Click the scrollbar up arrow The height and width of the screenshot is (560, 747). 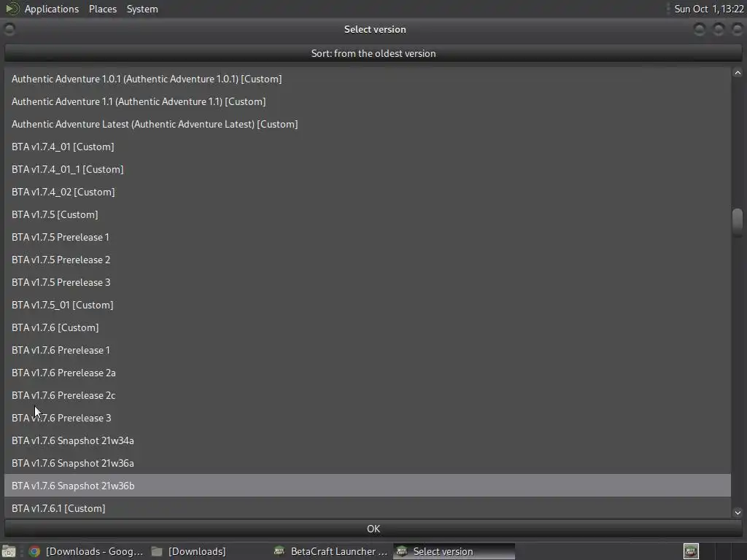(x=738, y=73)
